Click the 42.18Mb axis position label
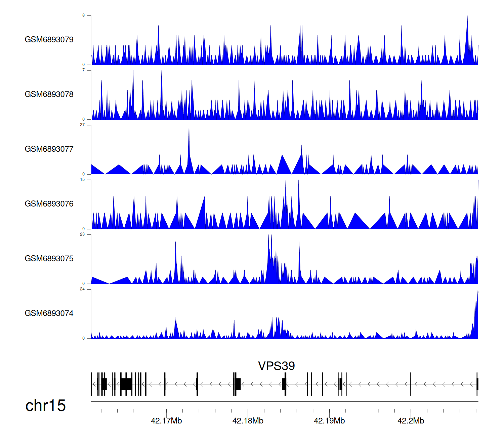The height and width of the screenshot is (444, 504). click(248, 421)
